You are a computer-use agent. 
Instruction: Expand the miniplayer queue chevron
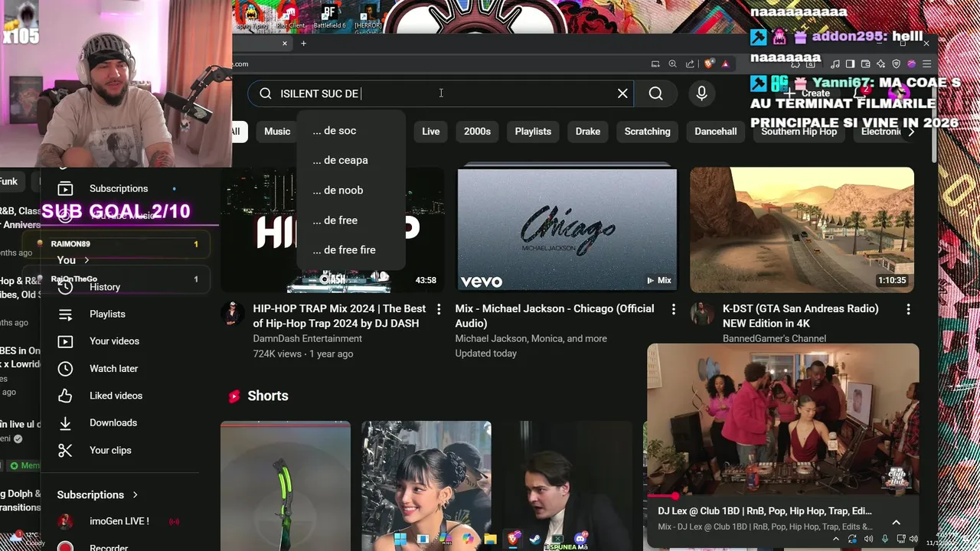coord(896,523)
